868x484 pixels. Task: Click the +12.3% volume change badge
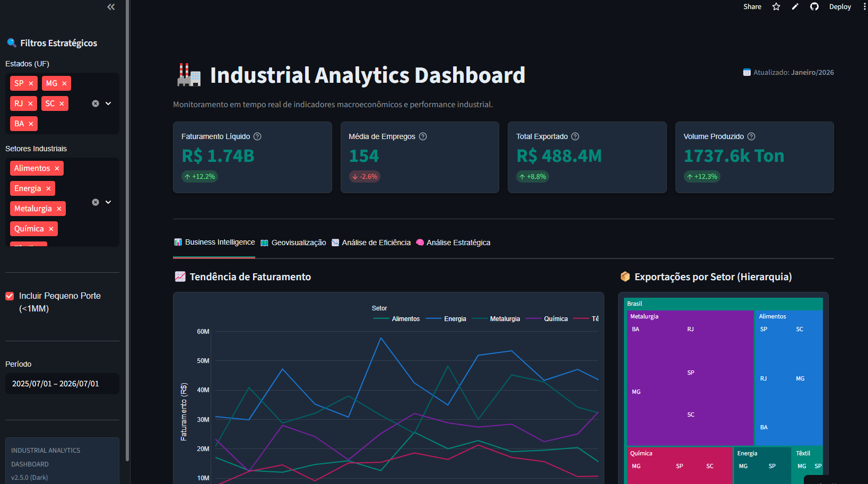(x=702, y=177)
